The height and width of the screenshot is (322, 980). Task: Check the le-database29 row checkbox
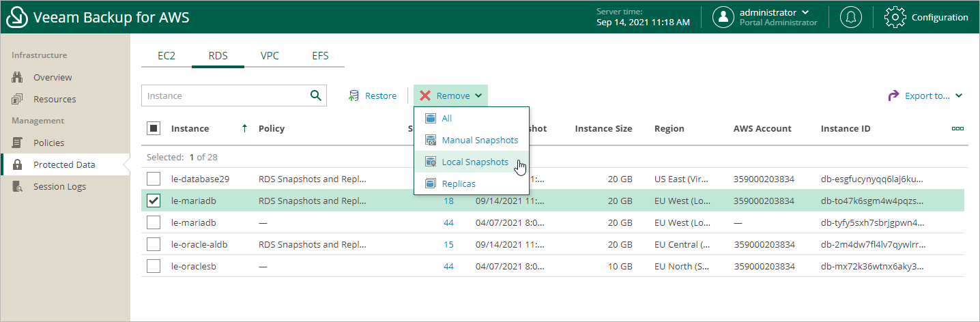coord(154,179)
